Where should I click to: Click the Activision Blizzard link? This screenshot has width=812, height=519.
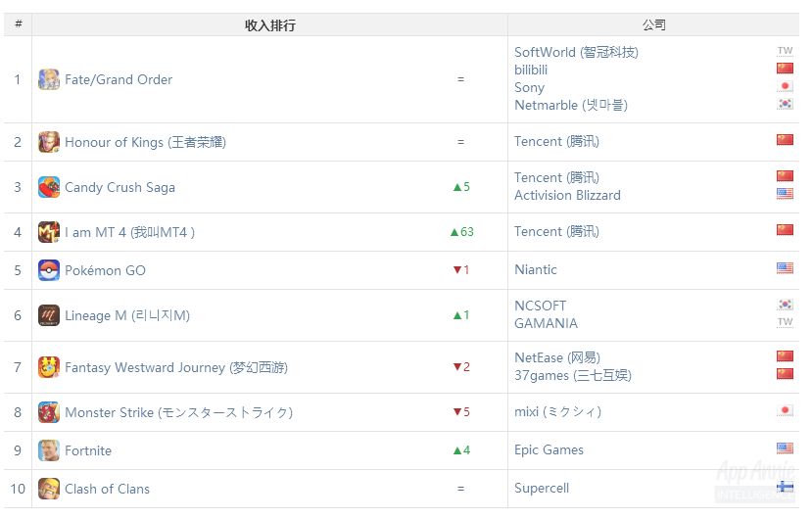click(x=567, y=196)
